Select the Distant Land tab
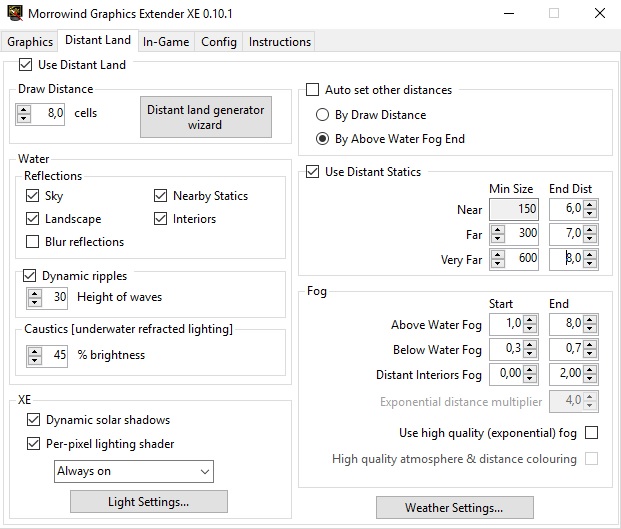This screenshot has width=621, height=529. pos(98,40)
